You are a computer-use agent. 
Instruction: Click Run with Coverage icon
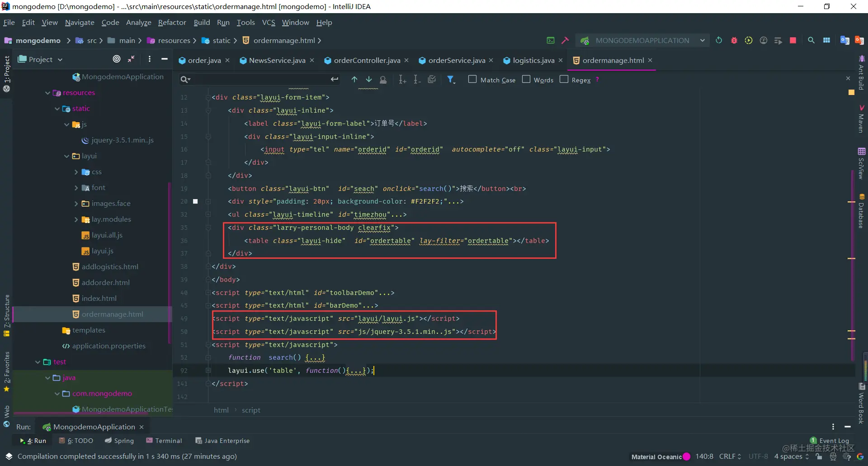(x=749, y=40)
